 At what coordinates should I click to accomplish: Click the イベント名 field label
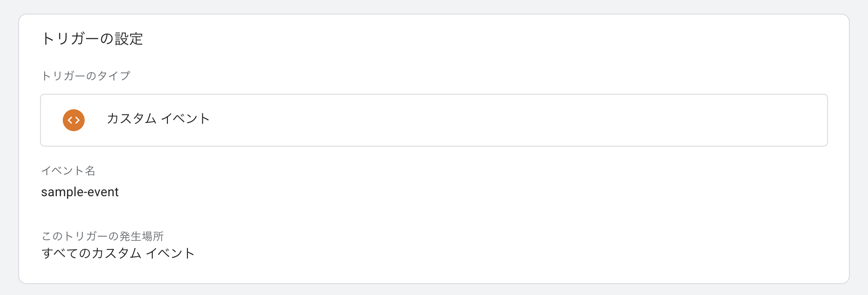[x=68, y=171]
